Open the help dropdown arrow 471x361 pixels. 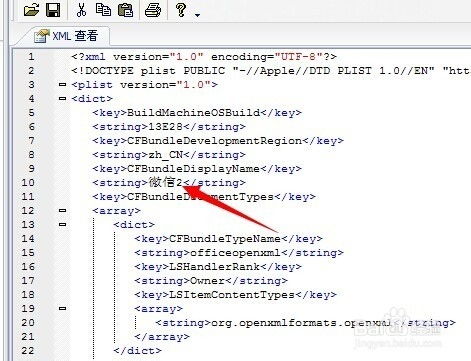coord(197,15)
